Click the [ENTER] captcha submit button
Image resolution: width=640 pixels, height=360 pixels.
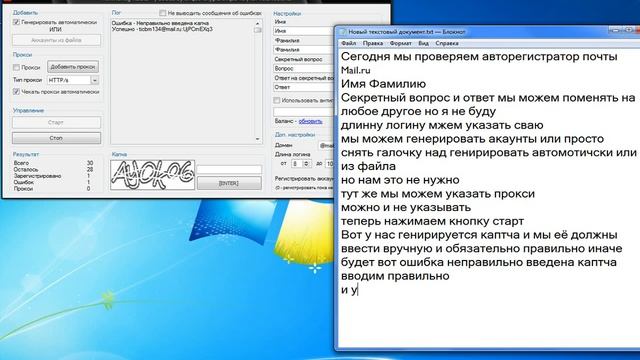tap(229, 183)
